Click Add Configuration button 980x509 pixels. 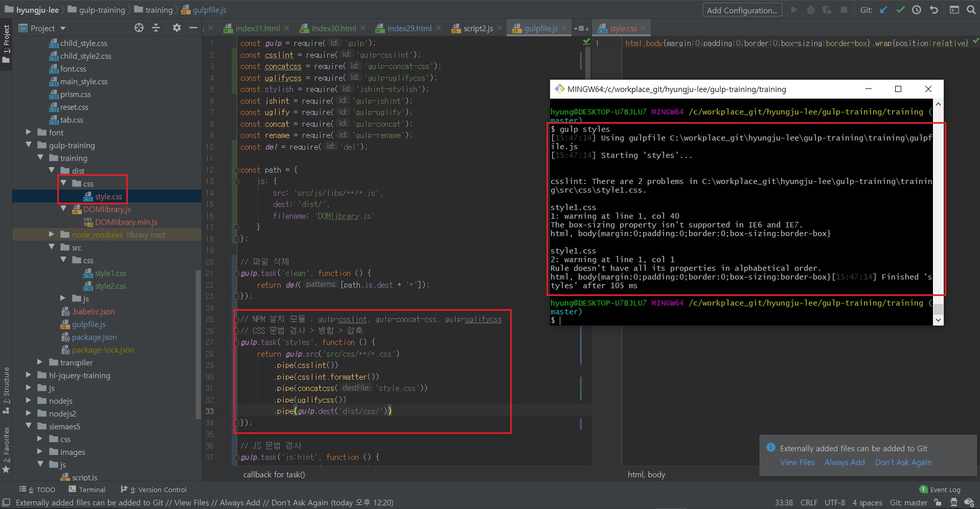(x=741, y=10)
